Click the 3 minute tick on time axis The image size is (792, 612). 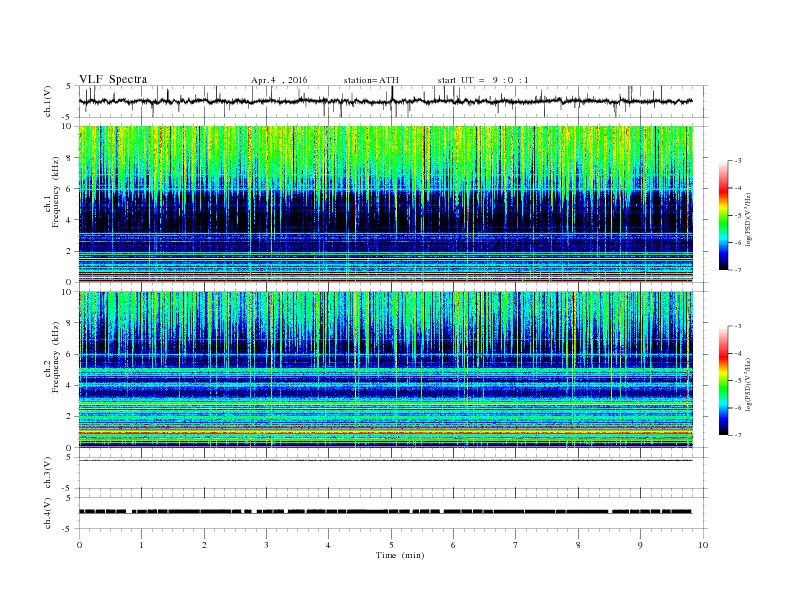[266, 545]
